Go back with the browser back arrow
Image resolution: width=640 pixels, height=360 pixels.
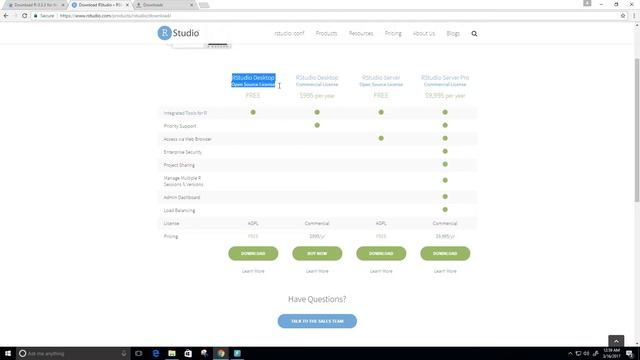[x=6, y=16]
